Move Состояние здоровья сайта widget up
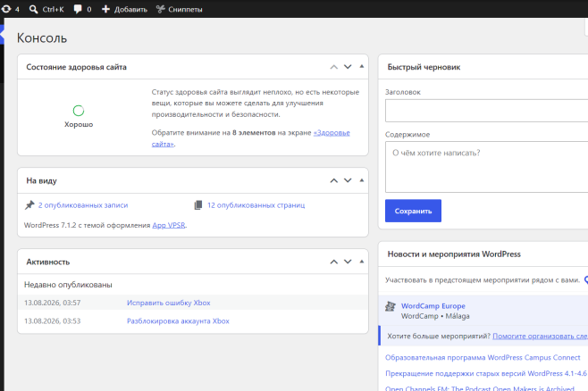 pos(333,67)
